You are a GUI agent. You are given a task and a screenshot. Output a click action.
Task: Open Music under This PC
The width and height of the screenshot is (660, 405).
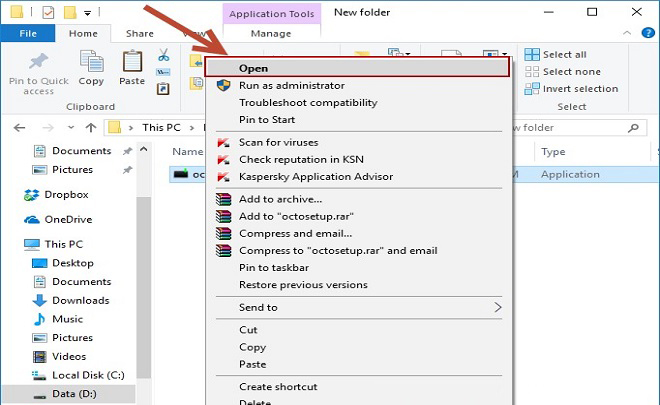pyautogui.click(x=67, y=319)
